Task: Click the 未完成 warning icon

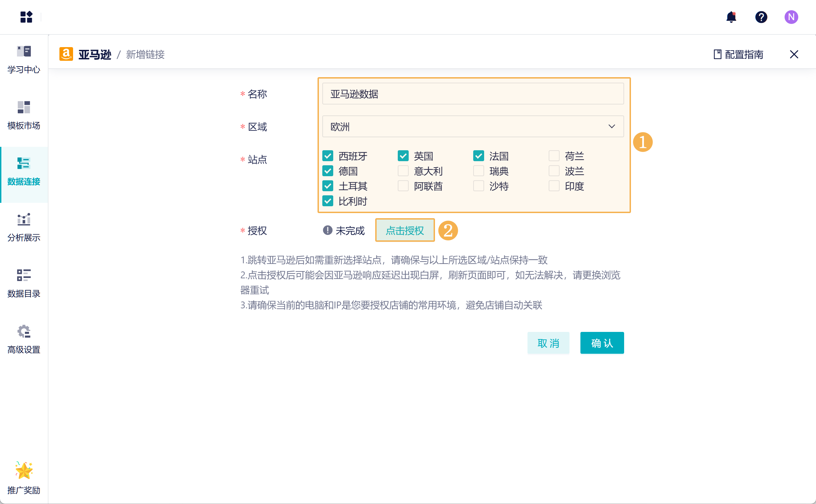Action: 327,230
